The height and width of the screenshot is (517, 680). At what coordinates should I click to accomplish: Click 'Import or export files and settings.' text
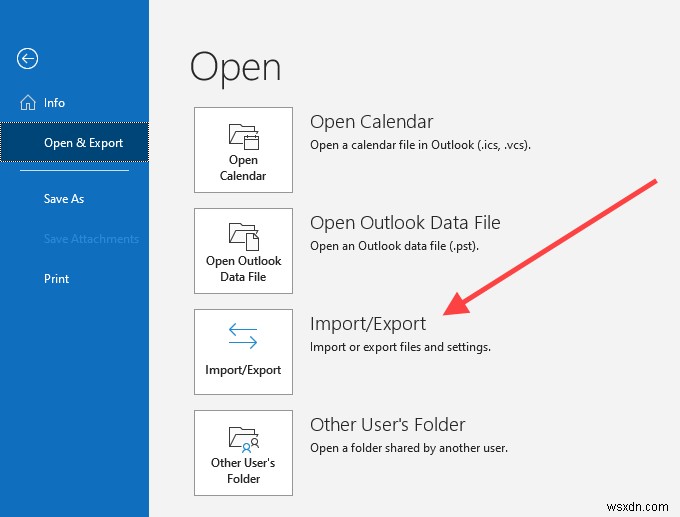point(400,347)
